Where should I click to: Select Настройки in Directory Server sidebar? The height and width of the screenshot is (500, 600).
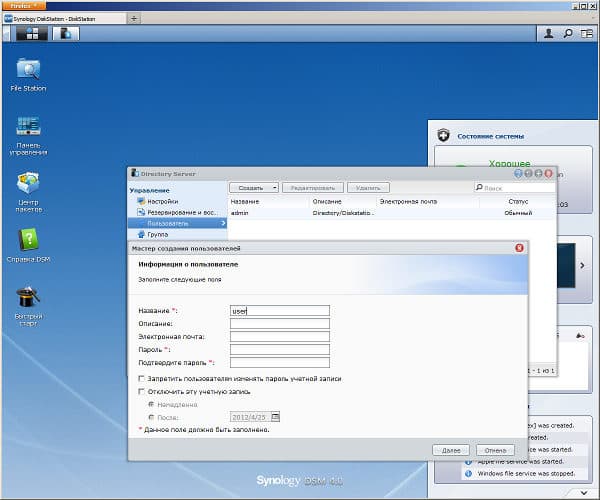(162, 201)
